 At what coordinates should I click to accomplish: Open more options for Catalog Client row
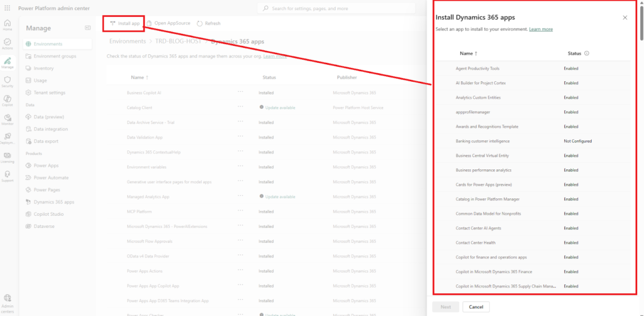(240, 107)
